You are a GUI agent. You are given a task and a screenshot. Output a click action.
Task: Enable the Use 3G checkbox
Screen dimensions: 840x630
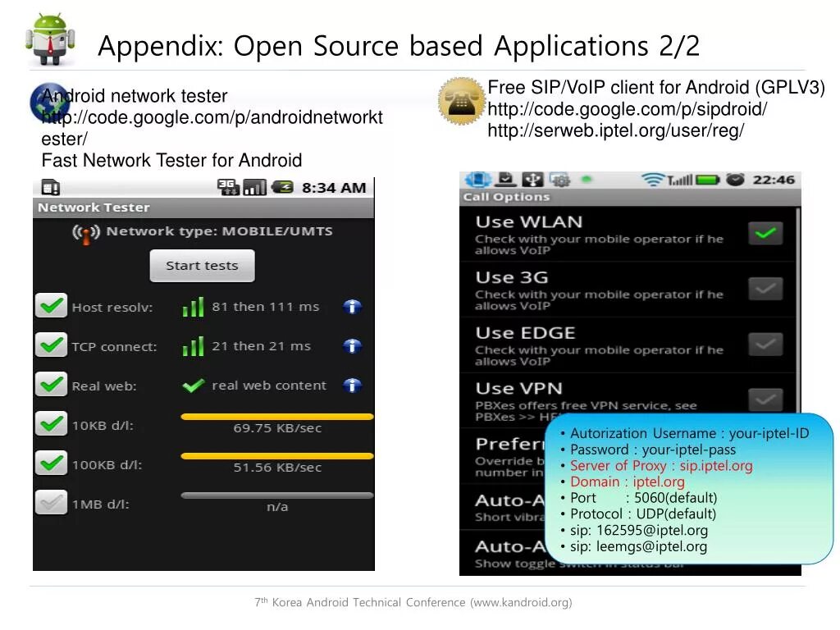tap(765, 289)
